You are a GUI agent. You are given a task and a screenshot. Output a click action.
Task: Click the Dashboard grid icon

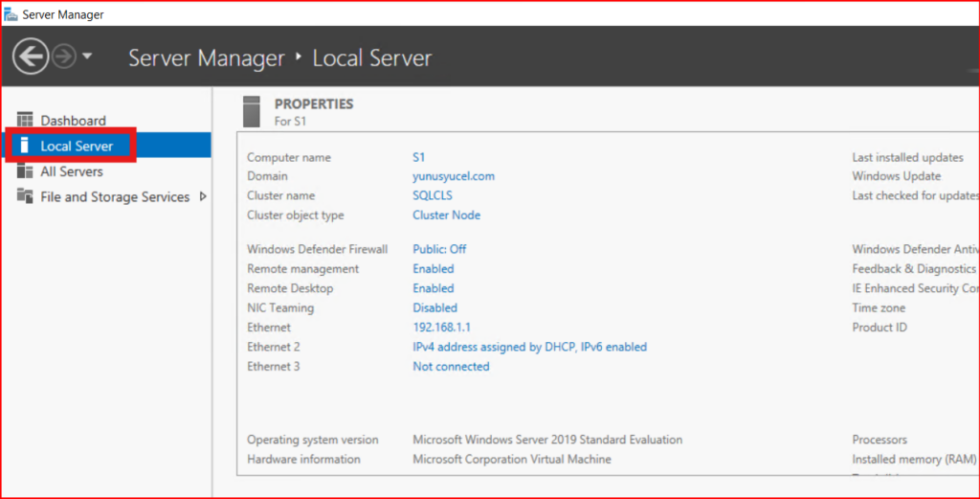click(x=25, y=121)
